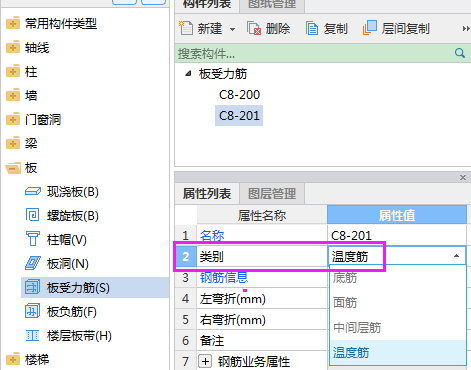Switch to the 构件列表 tab
The image size is (471, 370).
[207, 4]
